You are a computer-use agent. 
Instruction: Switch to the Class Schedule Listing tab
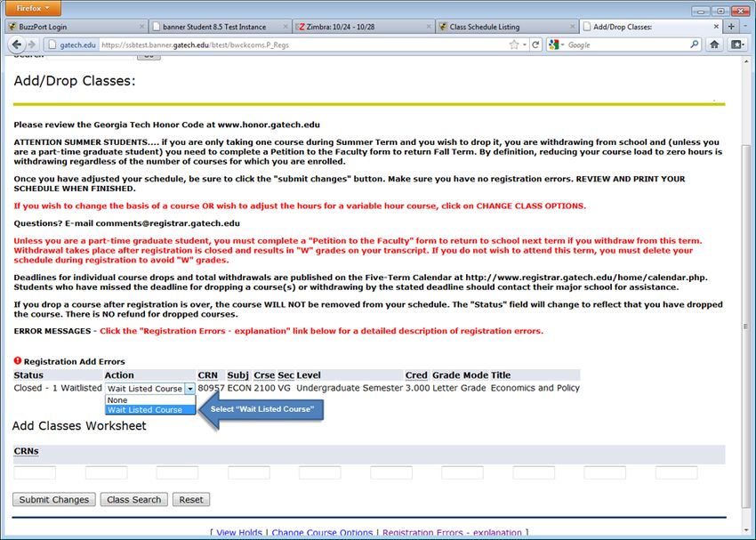point(506,27)
